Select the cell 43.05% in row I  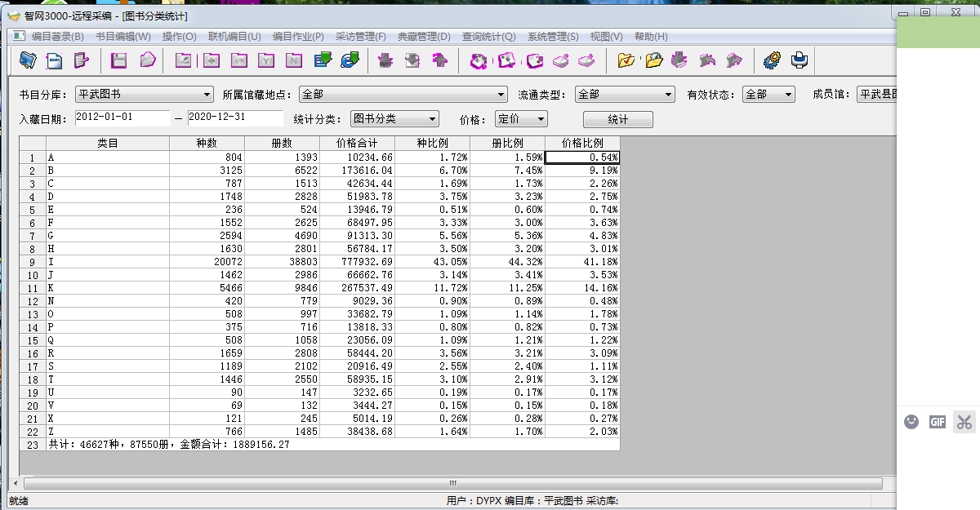click(x=433, y=262)
